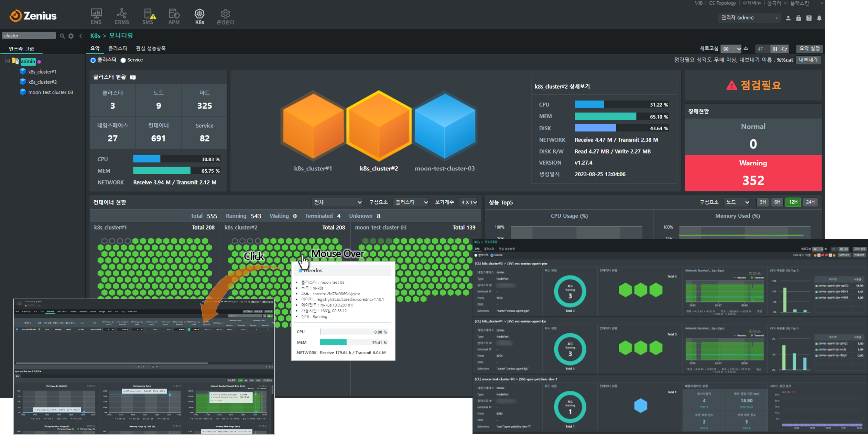Select the 6H time range toggle
This screenshot has width=868, height=435.
777,202
